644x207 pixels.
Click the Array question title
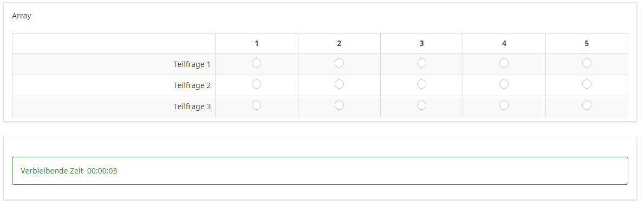(21, 16)
